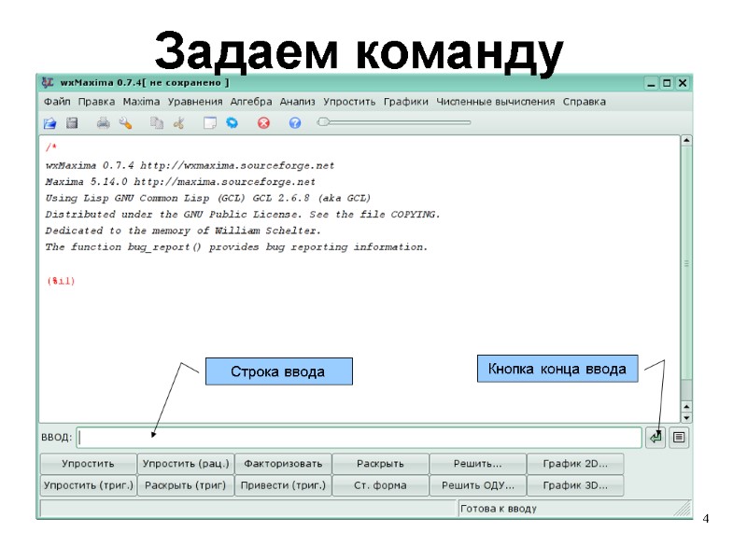747x560 pixels.
Task: Click the Save floppy disk icon
Action: (72, 123)
